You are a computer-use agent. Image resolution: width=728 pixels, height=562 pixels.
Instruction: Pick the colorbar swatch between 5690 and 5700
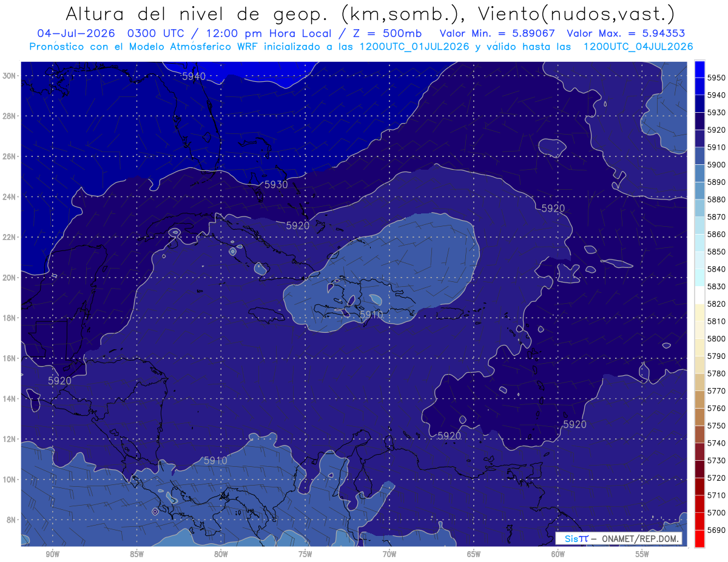[x=699, y=521]
